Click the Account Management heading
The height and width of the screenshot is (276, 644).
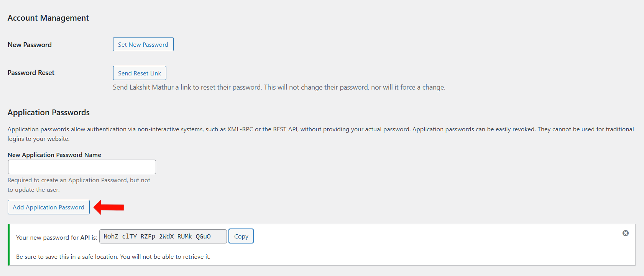coord(48,18)
